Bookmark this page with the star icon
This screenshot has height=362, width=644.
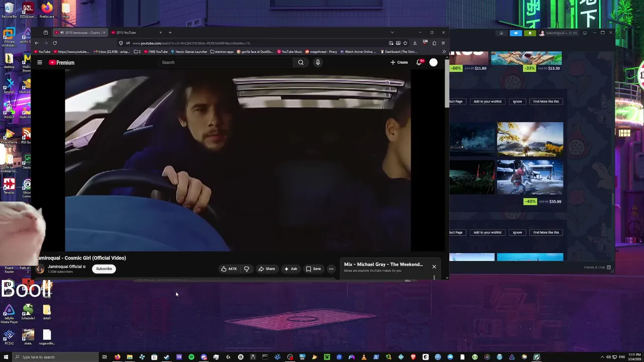[405, 43]
